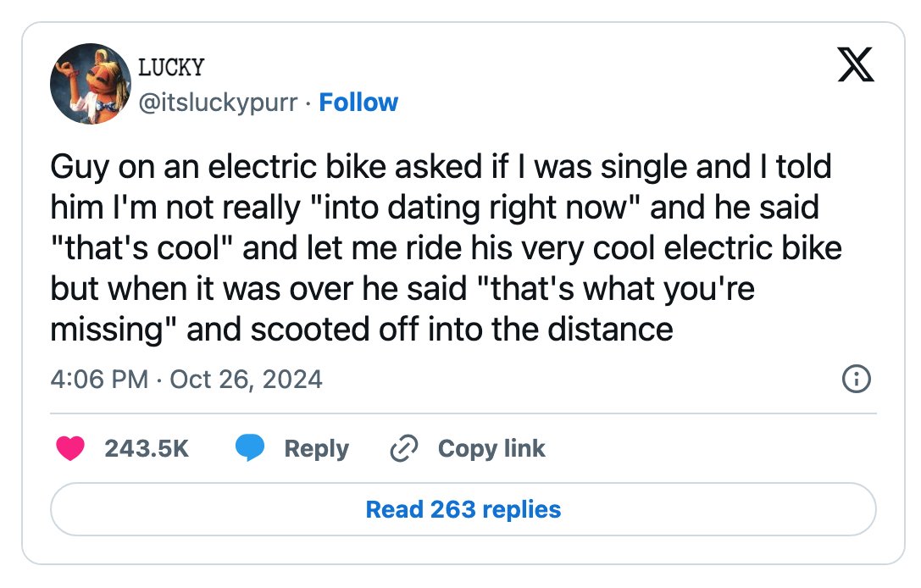The height and width of the screenshot is (588, 921).
Task: Follow the @itsluckypurr account
Action: pos(358,103)
